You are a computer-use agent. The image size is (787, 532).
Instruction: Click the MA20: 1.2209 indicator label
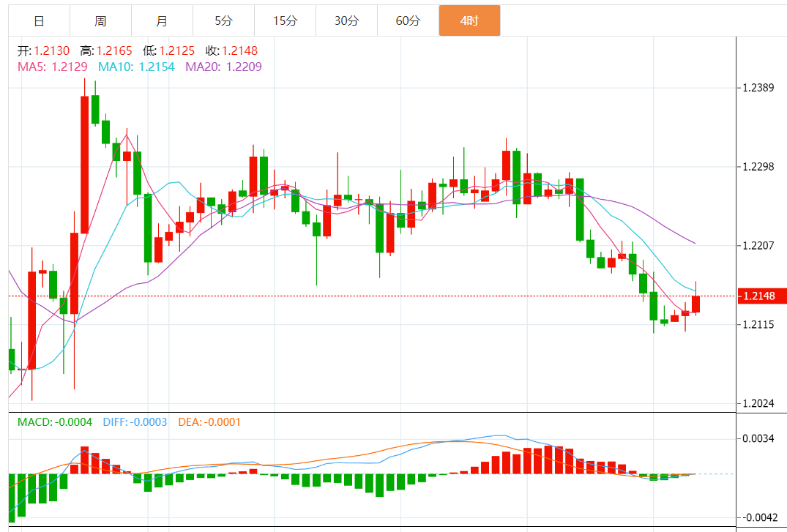click(224, 67)
